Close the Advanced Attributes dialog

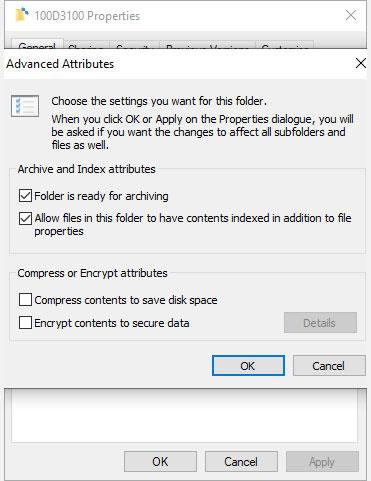tap(361, 63)
